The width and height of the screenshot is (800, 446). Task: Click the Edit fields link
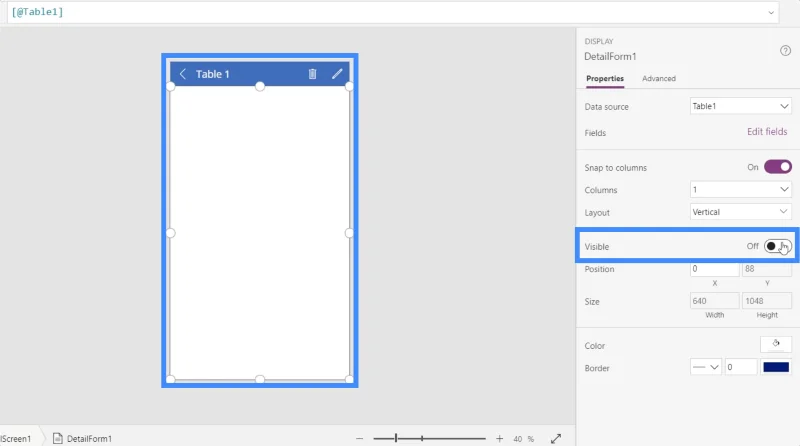click(x=767, y=132)
